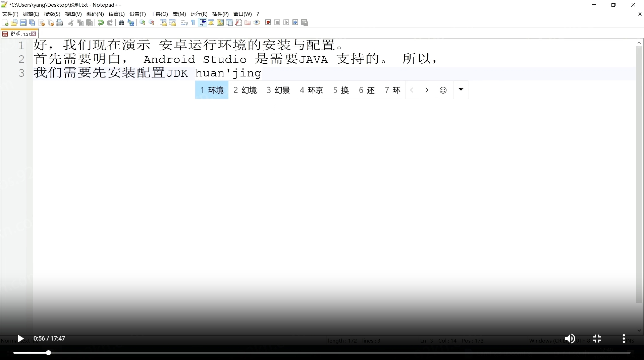Open the 窗口(W) menu

click(x=243, y=14)
